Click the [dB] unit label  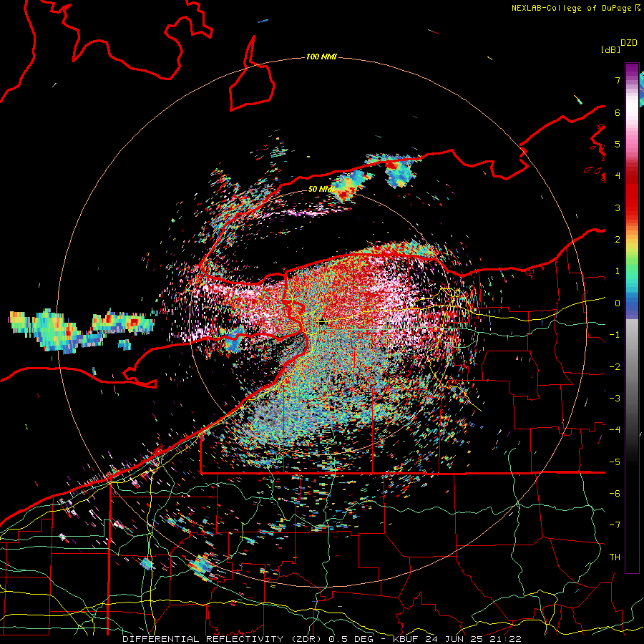coord(611,49)
